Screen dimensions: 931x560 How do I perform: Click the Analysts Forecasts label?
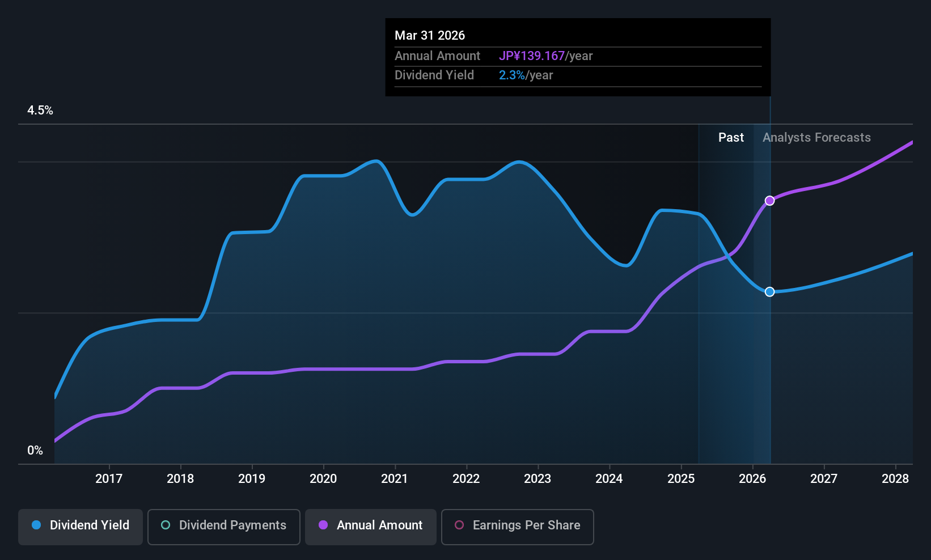[x=816, y=137]
